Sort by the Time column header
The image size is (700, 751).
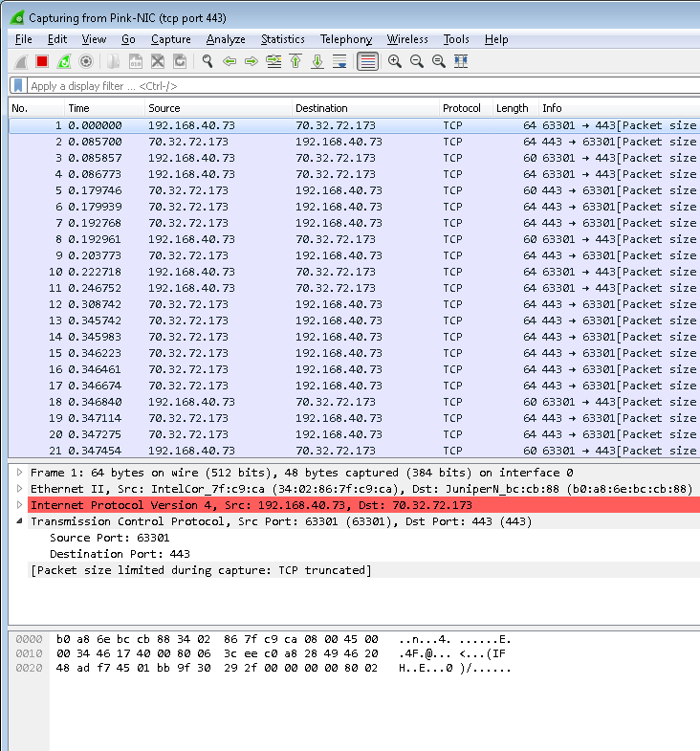104,108
